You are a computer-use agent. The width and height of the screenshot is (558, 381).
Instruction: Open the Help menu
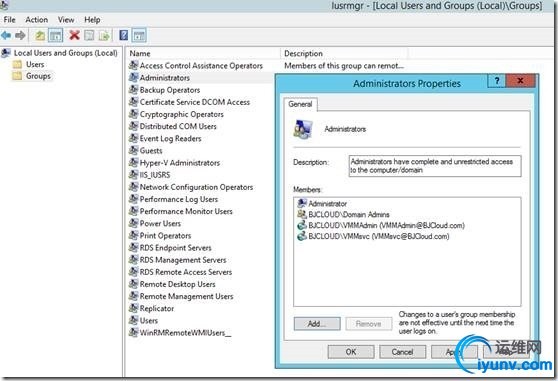point(92,20)
